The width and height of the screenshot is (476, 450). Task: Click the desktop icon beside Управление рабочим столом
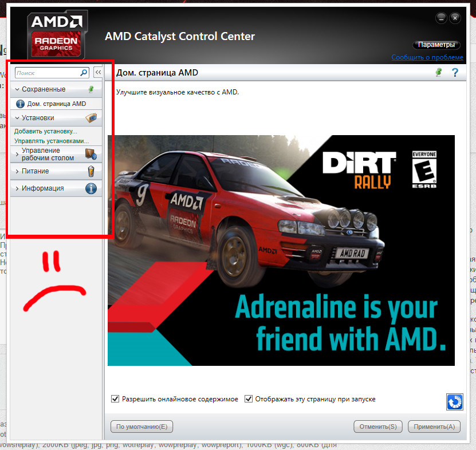[91, 154]
